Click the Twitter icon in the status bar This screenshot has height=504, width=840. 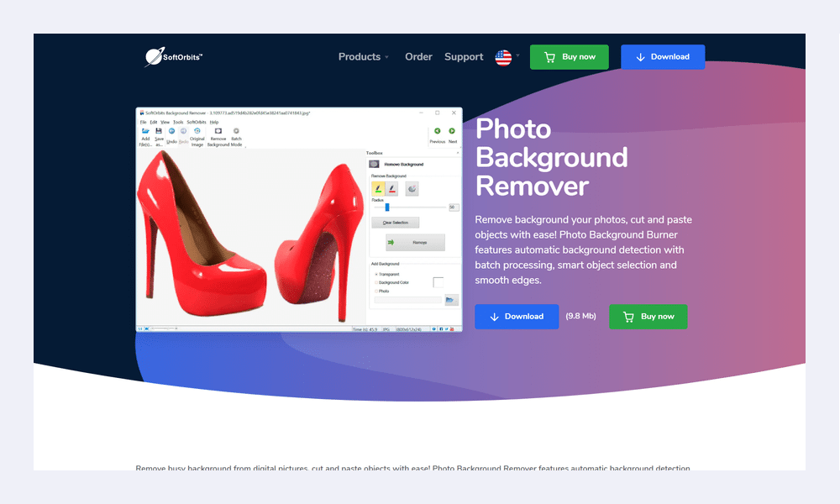pyautogui.click(x=447, y=328)
